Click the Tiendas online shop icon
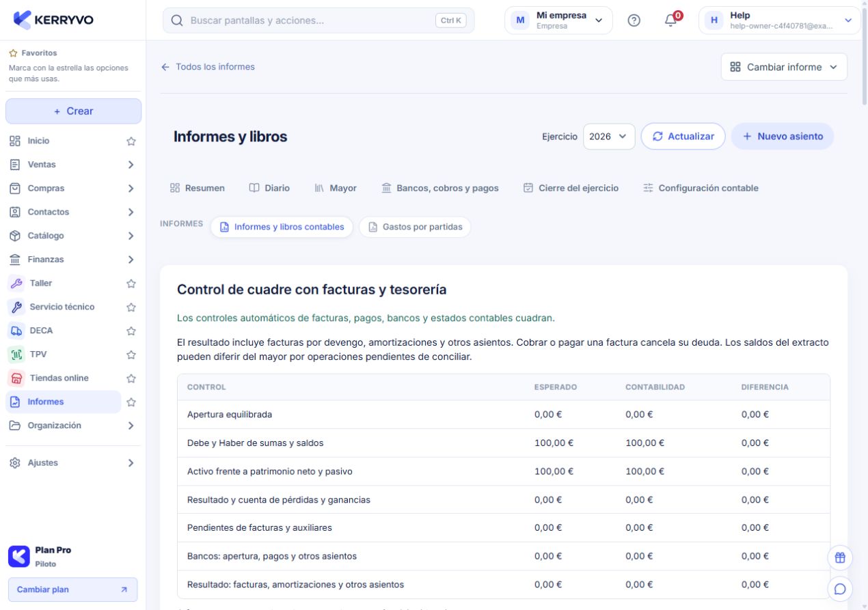This screenshot has height=610, width=868. (16, 378)
